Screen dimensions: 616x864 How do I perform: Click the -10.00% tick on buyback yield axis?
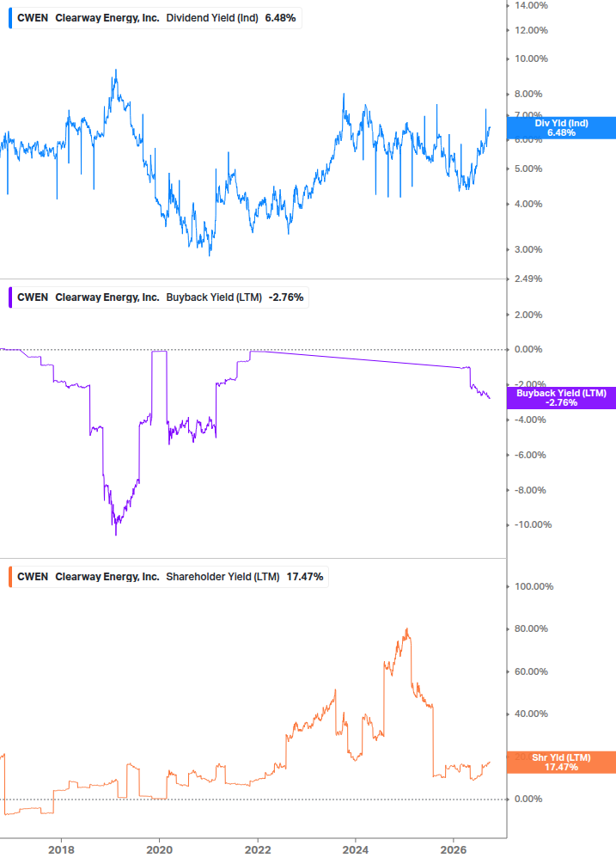(x=533, y=524)
